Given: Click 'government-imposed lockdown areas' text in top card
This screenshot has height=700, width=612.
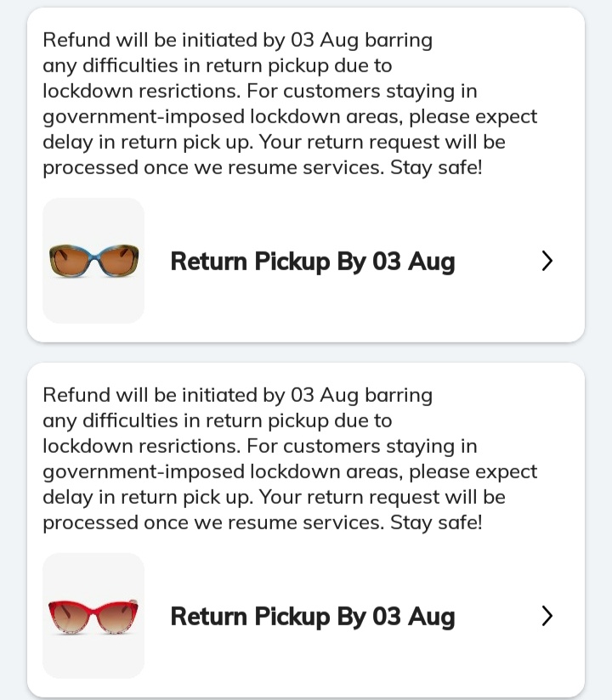Looking at the screenshot, I should click(x=220, y=116).
